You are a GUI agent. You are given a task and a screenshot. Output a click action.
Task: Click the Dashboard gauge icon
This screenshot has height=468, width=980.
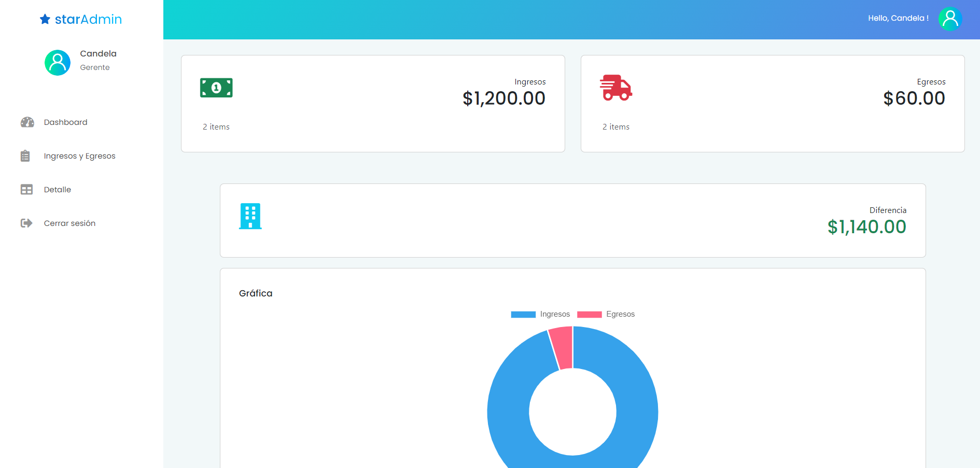(x=27, y=122)
